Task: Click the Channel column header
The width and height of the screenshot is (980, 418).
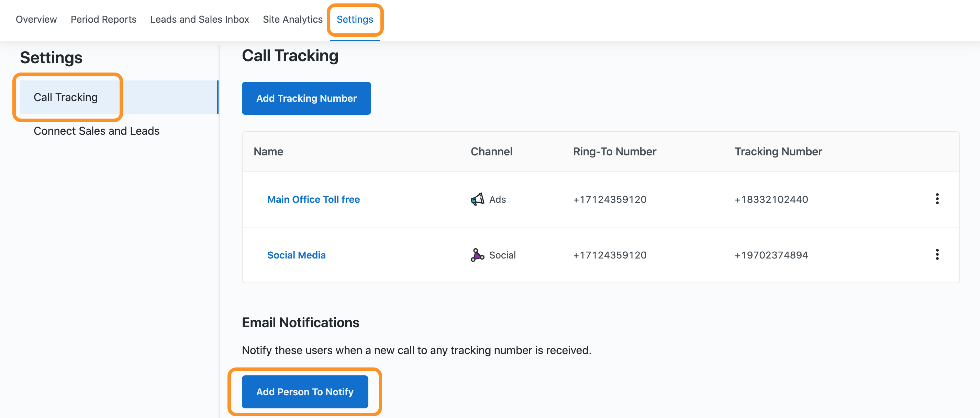Action: pyautogui.click(x=491, y=152)
